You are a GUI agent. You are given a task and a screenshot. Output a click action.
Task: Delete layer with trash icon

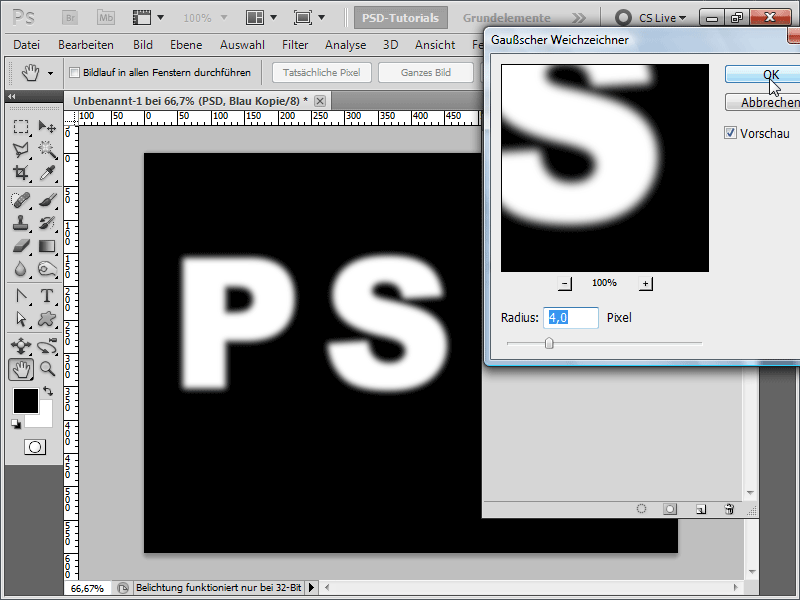pos(729,509)
